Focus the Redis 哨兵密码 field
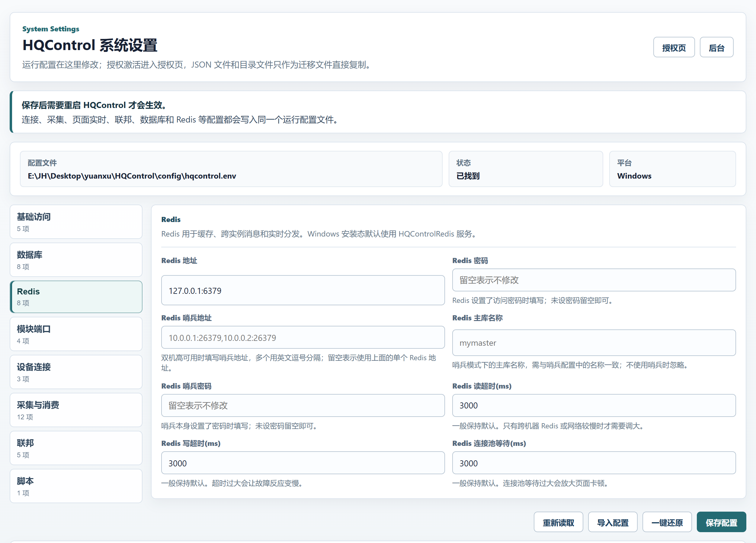The height and width of the screenshot is (543, 756). pos(303,405)
